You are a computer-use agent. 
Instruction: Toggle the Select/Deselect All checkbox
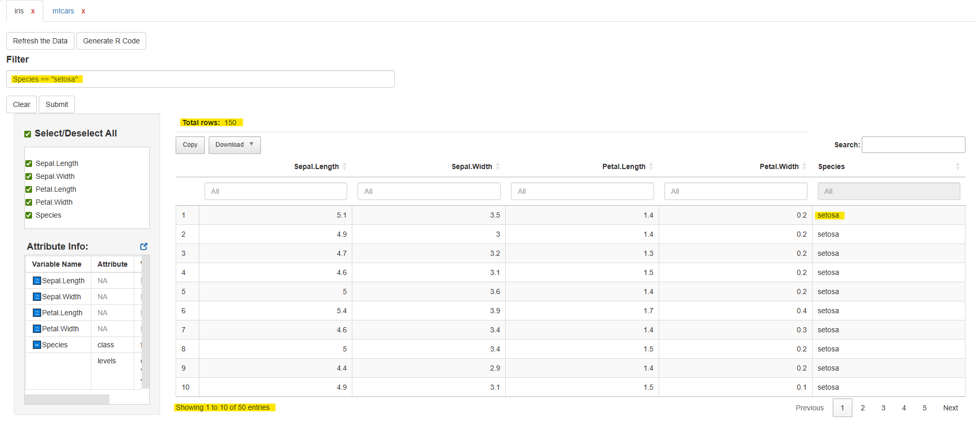coord(28,134)
